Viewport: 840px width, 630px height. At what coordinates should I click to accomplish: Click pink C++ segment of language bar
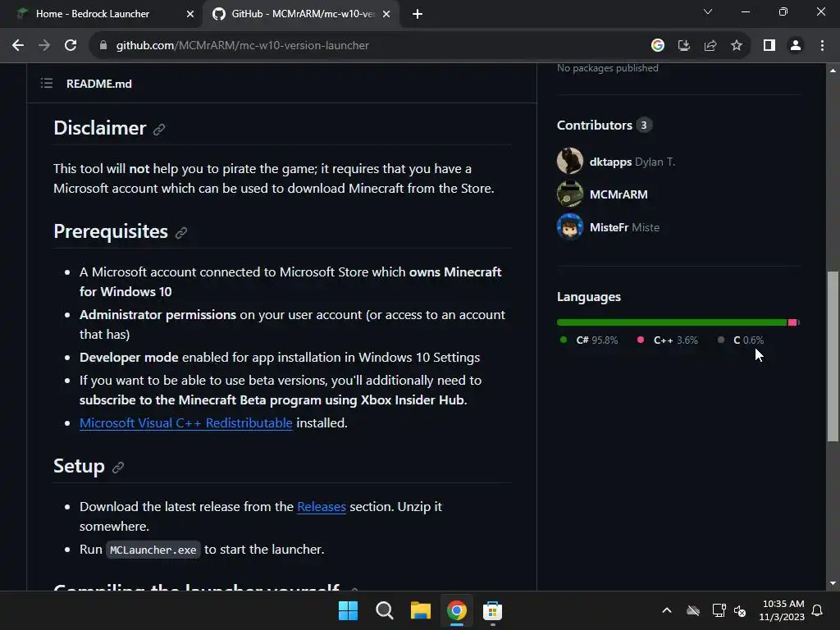tap(792, 322)
